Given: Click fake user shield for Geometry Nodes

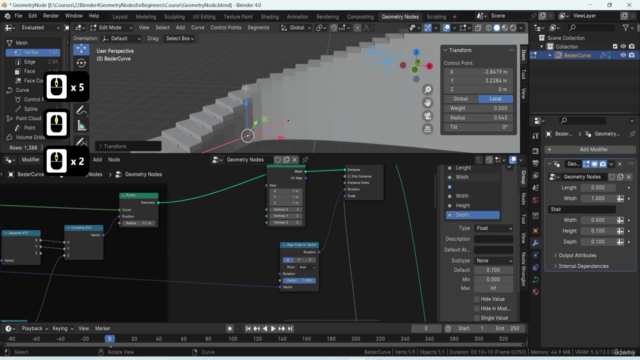Looking at the screenshot, I should click(278, 160).
